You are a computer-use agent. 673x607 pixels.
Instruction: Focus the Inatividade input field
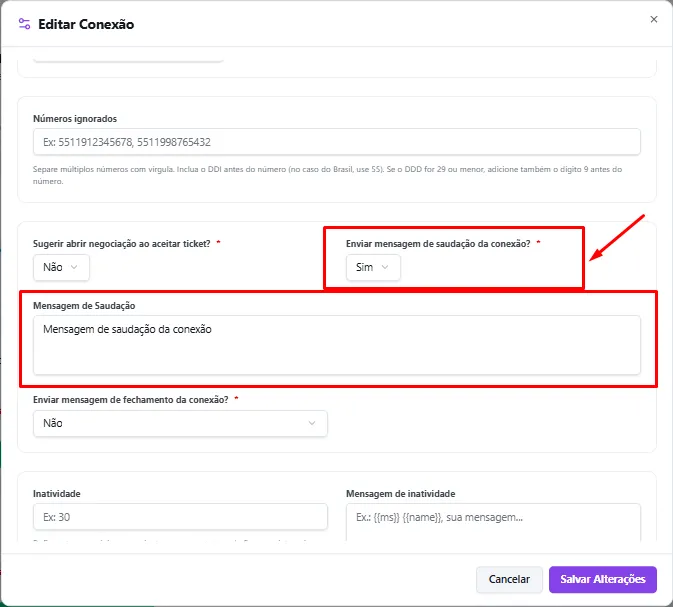180,517
